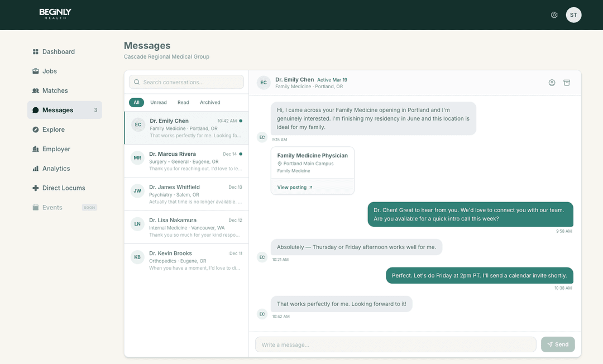This screenshot has width=603, height=364.
Task: Open Direct Locums section
Action: (x=63, y=188)
